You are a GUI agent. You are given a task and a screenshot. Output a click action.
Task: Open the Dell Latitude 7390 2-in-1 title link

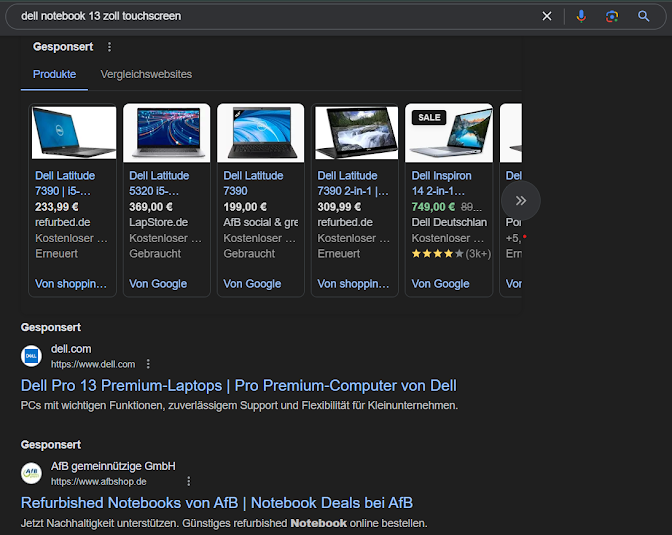tap(353, 183)
